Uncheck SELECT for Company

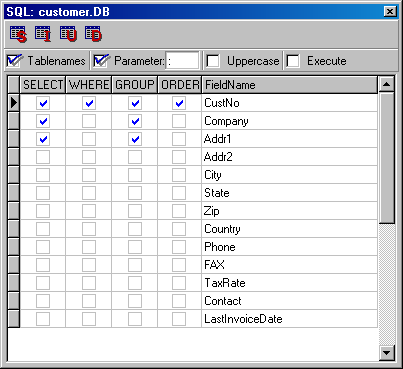click(43, 121)
